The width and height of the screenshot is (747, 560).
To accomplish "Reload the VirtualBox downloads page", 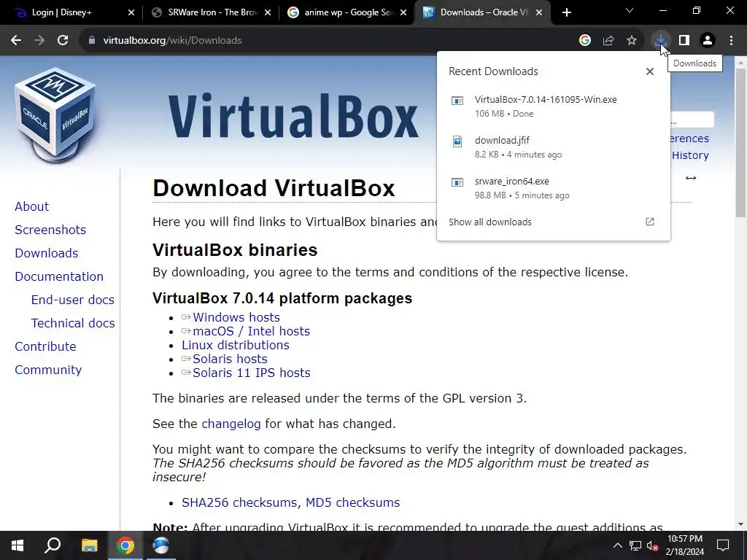I will [63, 41].
